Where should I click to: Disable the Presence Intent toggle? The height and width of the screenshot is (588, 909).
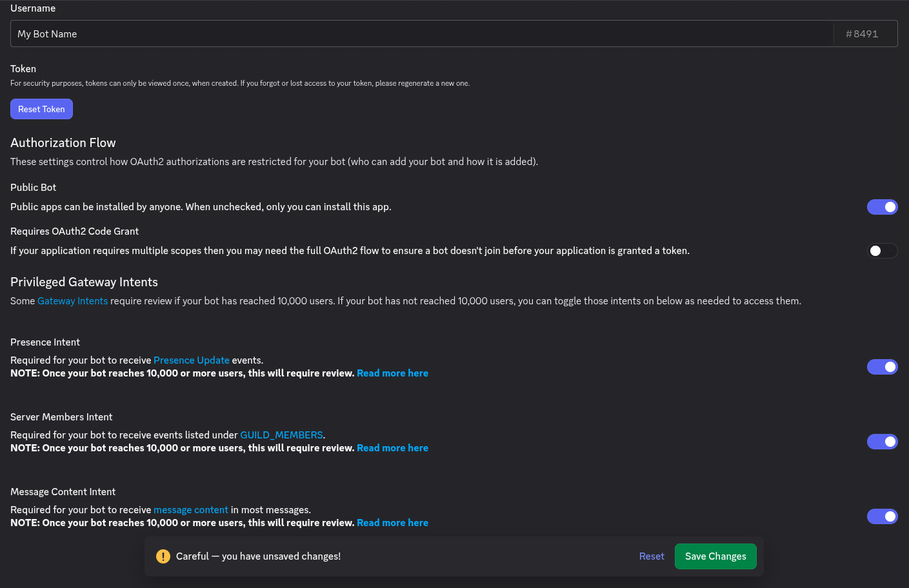pos(882,367)
